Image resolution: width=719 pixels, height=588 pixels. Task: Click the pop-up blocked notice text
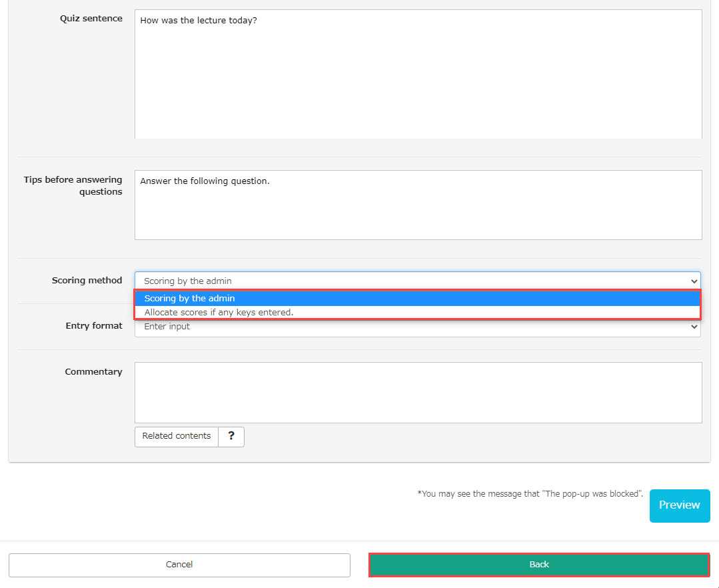click(x=530, y=494)
